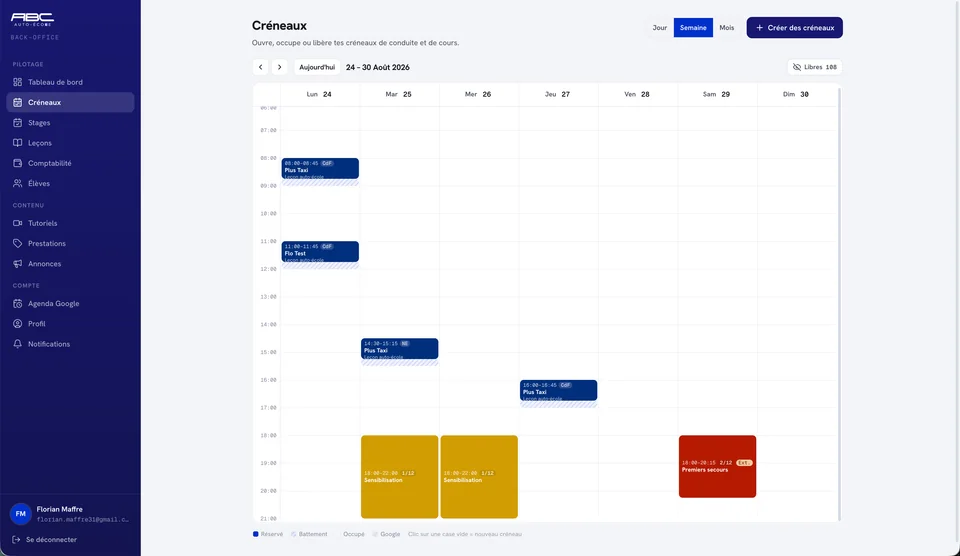Open Profil page

pyautogui.click(x=70, y=323)
